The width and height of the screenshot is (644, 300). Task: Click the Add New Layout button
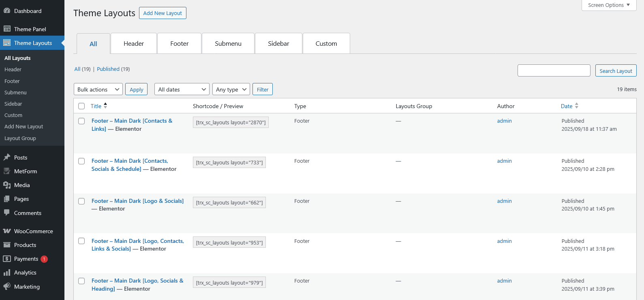pyautogui.click(x=163, y=13)
